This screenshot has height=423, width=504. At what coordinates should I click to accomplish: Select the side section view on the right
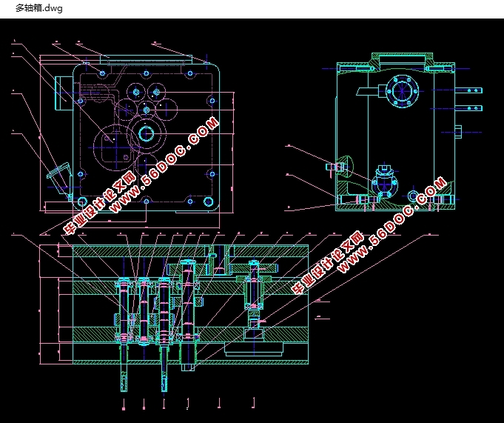tap(402, 132)
